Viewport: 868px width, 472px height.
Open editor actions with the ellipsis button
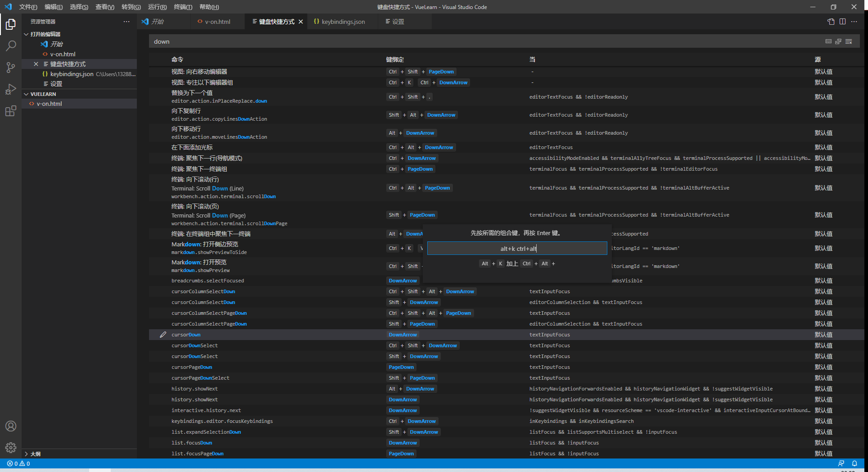[854, 21]
